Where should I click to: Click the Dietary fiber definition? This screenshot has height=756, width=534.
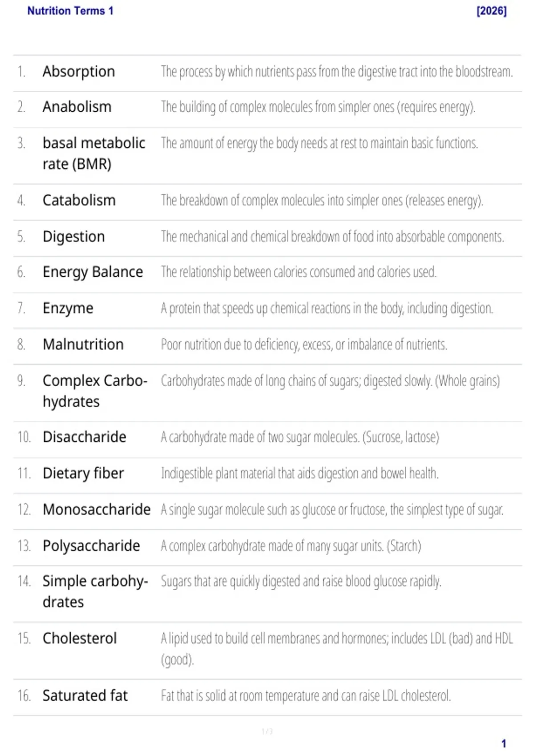point(299,473)
